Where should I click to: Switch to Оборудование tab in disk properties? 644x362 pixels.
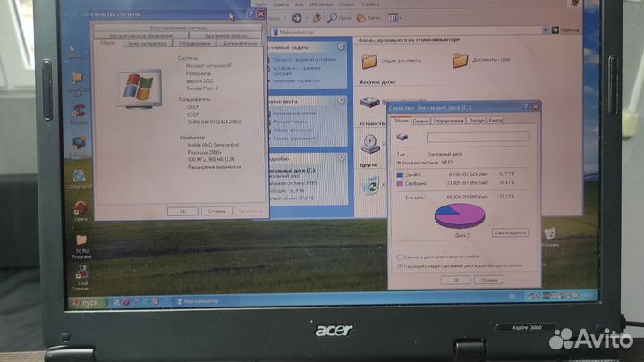448,121
